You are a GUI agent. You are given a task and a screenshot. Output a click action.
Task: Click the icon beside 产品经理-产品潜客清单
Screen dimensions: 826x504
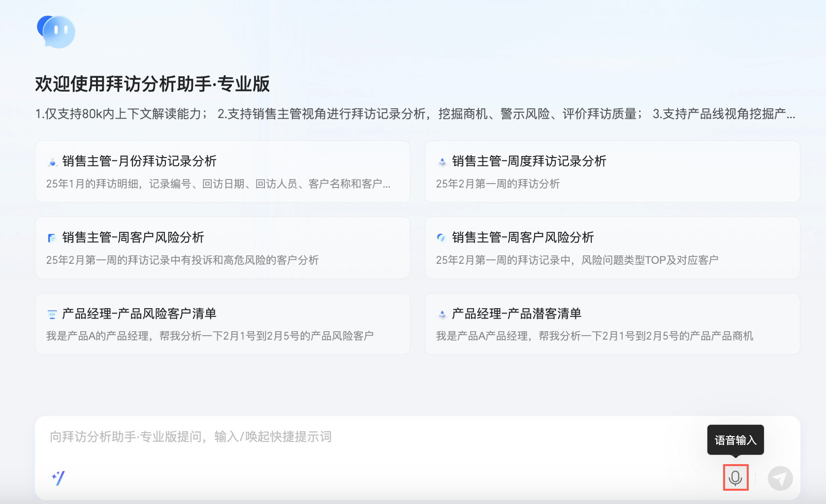442,314
